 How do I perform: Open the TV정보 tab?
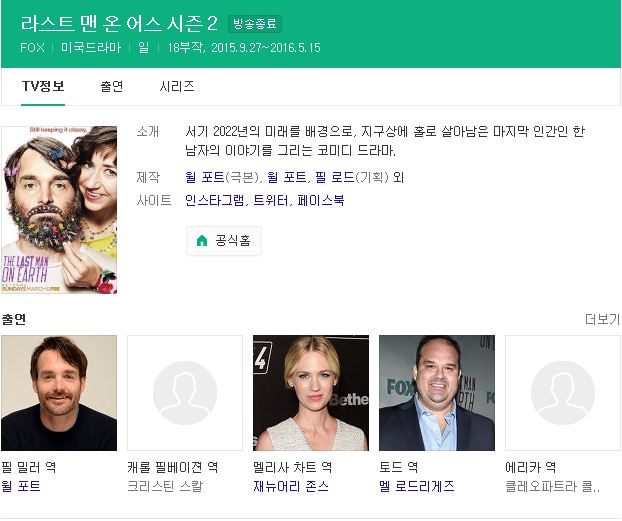click(x=43, y=87)
